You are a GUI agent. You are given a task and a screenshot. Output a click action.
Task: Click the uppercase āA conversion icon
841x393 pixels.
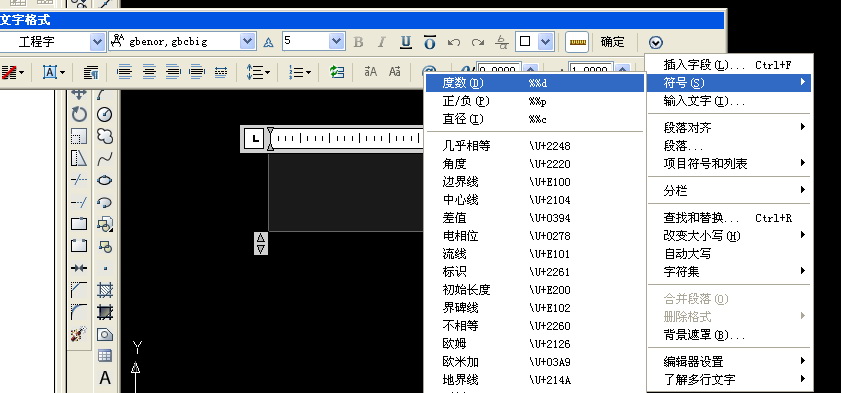pos(371,71)
